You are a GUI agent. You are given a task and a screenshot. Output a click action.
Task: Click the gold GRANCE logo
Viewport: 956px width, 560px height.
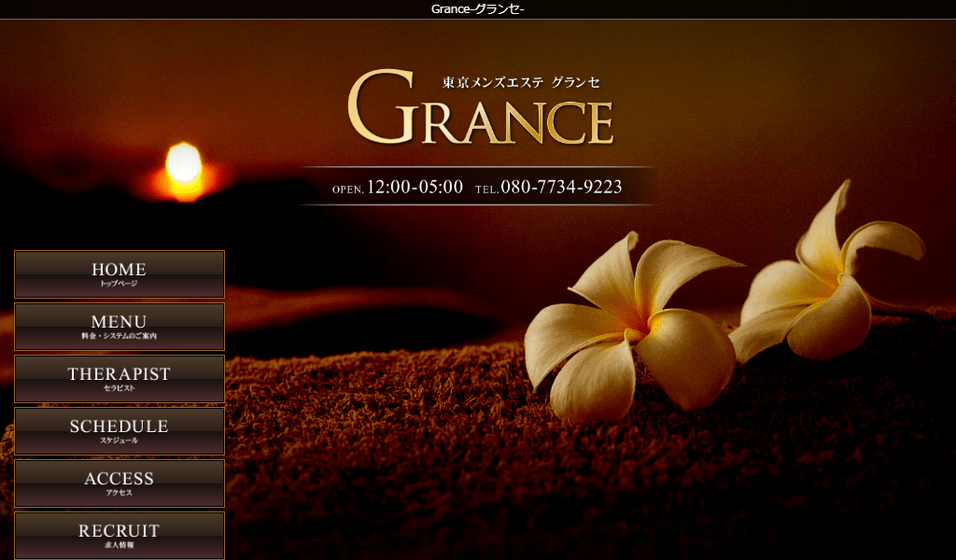click(481, 108)
